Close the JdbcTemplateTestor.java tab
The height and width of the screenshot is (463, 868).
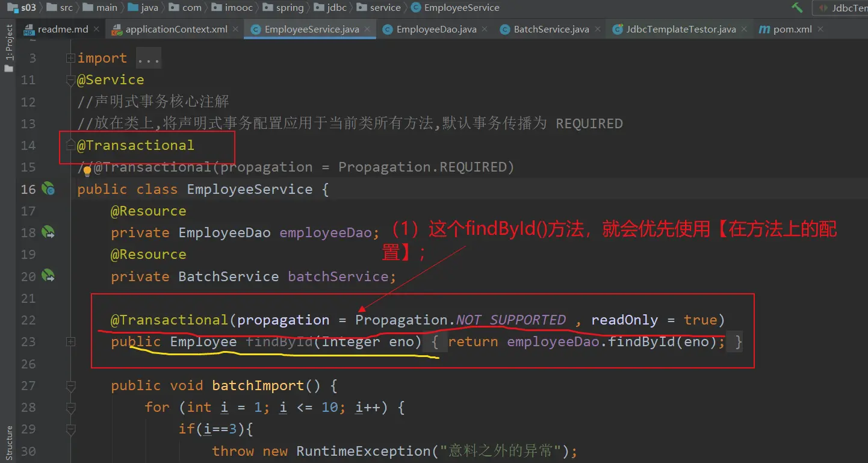tap(745, 29)
